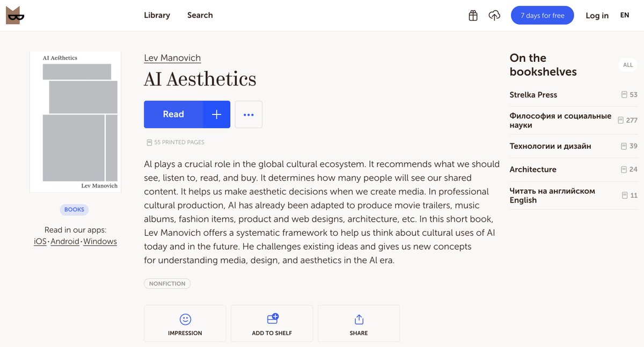Open the Search menu item
This screenshot has height=347, width=644.
click(200, 15)
